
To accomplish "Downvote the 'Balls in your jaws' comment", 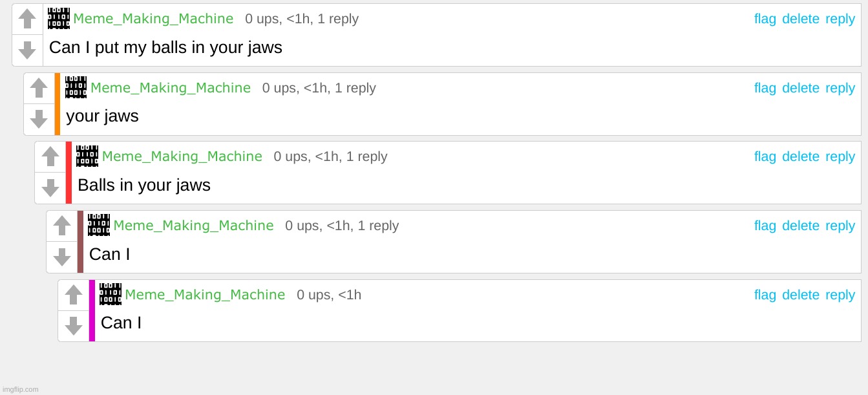I will (x=50, y=187).
